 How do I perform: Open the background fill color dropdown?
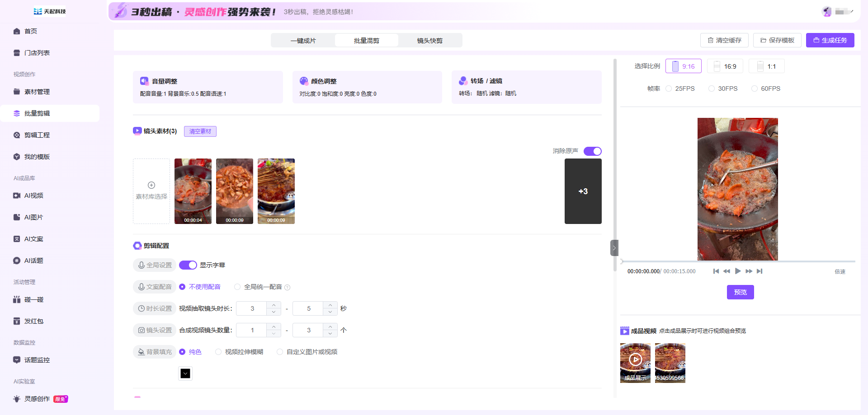click(185, 373)
